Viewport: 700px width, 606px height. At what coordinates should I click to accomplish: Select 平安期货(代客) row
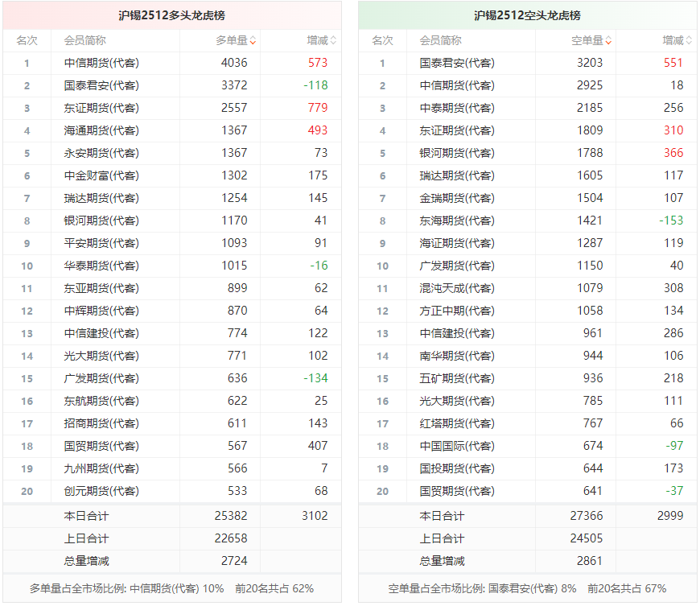coord(172,243)
